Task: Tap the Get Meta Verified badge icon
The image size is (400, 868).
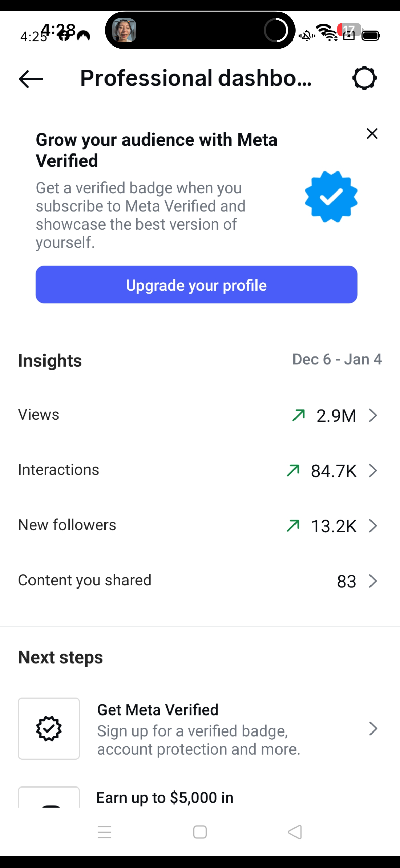Action: (x=49, y=728)
